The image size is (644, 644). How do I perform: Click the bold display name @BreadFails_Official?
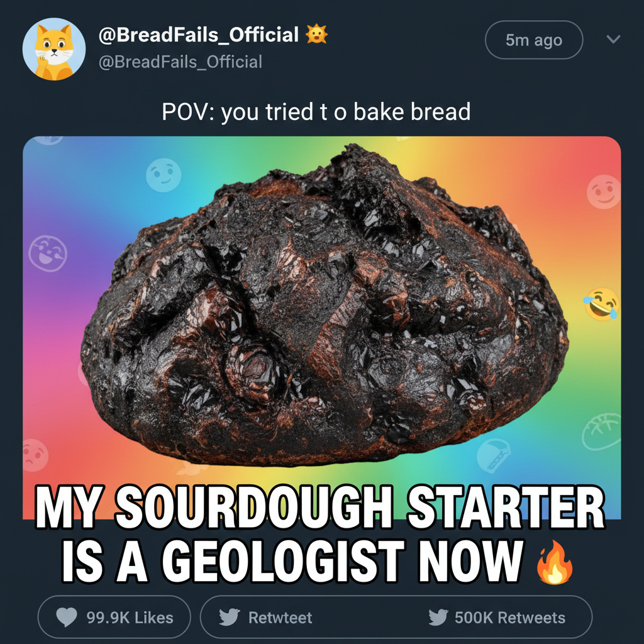point(198,35)
